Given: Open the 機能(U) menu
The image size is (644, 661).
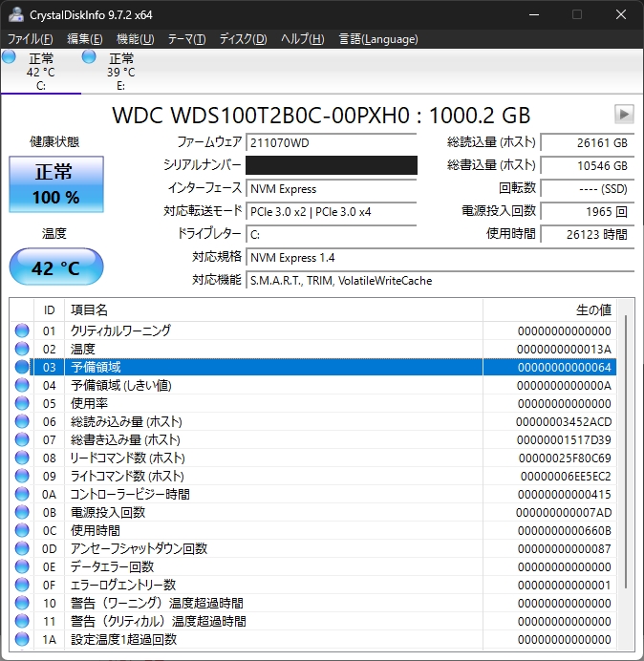Looking at the screenshot, I should (135, 39).
